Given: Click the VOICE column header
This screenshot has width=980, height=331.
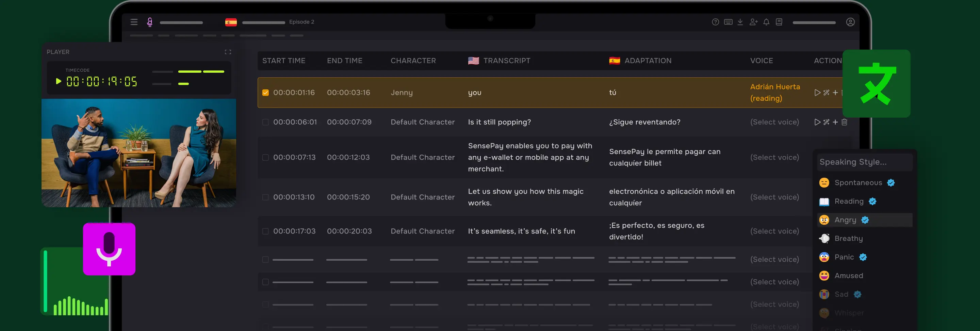Looking at the screenshot, I should (x=761, y=61).
